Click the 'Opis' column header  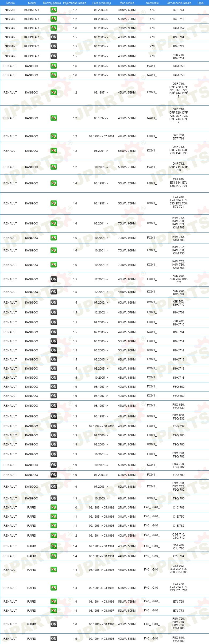pyautogui.click(x=200, y=3)
